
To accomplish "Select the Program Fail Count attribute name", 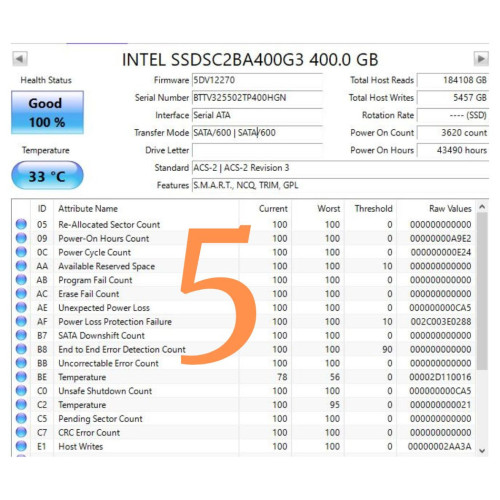I will pyautogui.click(x=95, y=280).
